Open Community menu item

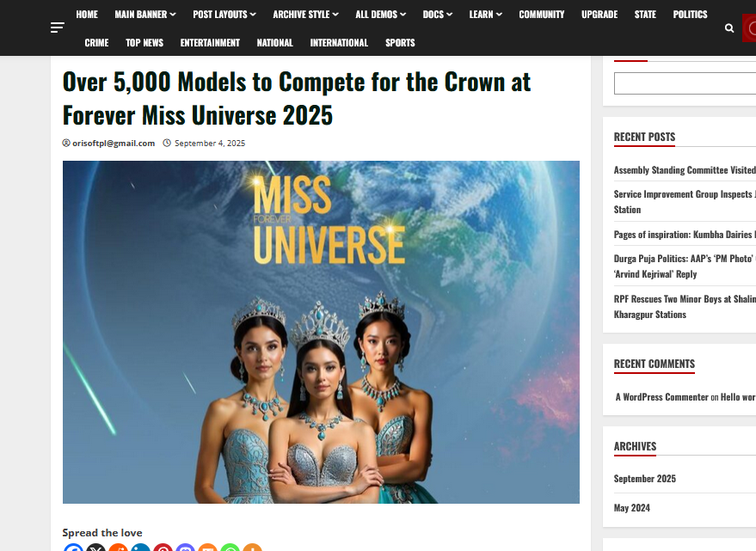point(542,15)
